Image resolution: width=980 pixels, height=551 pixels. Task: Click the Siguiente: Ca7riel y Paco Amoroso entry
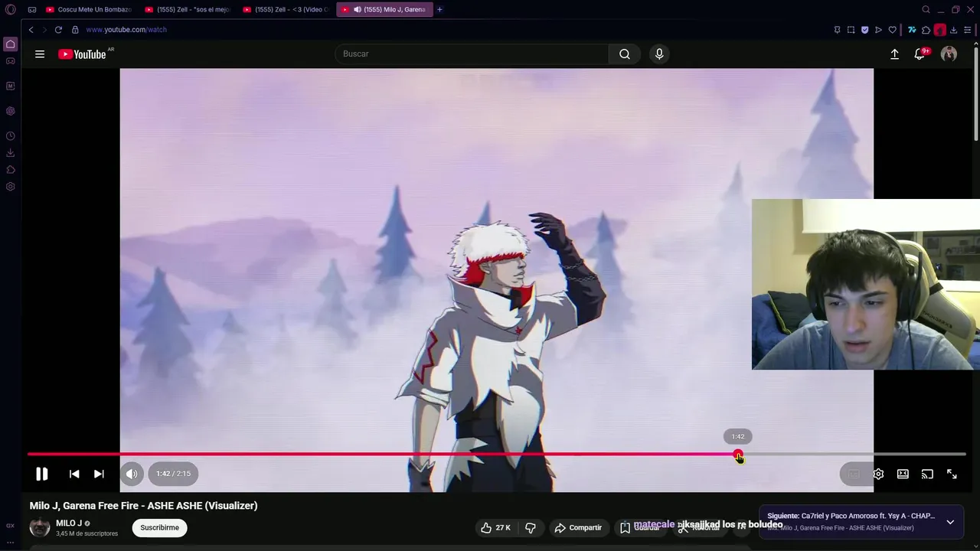coord(851,516)
